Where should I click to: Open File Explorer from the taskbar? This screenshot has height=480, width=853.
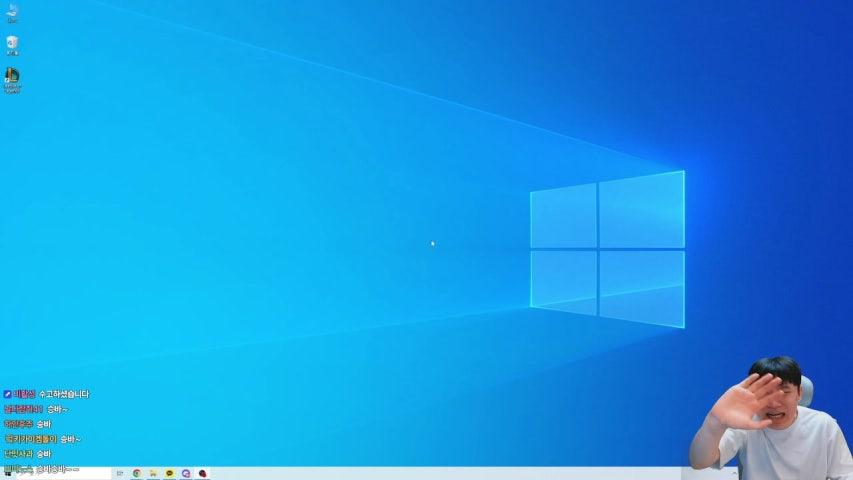pyautogui.click(x=153, y=473)
